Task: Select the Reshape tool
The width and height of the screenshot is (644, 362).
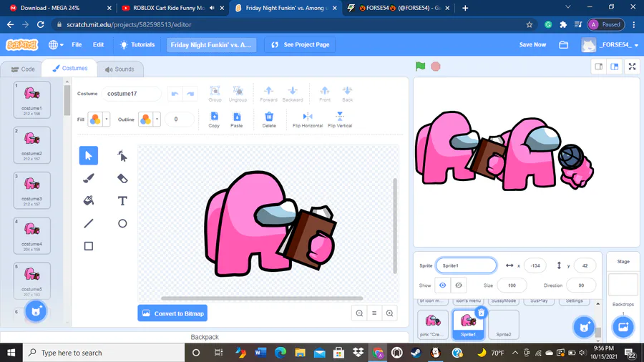Action: tap(122, 155)
